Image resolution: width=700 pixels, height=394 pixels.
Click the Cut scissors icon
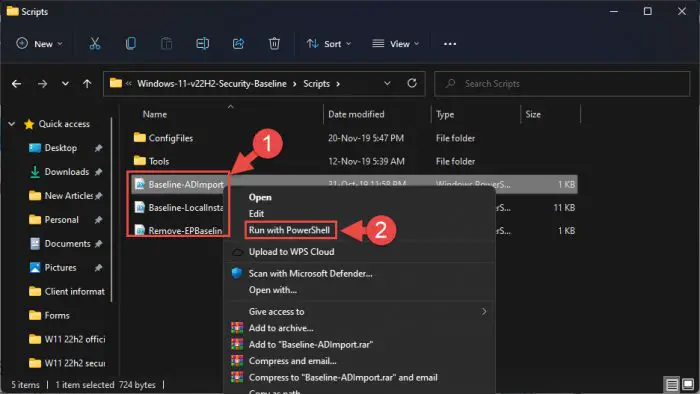(x=95, y=43)
